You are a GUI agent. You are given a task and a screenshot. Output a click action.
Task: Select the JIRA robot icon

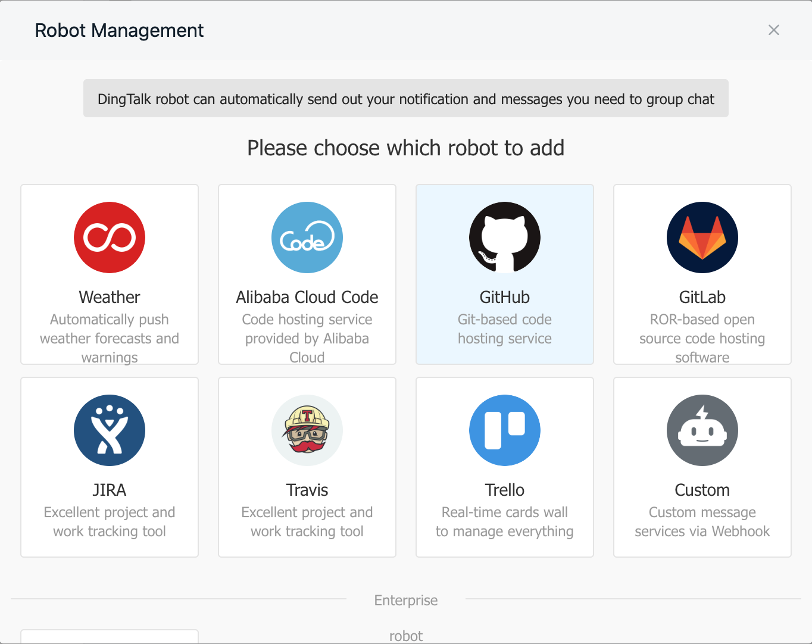click(110, 430)
